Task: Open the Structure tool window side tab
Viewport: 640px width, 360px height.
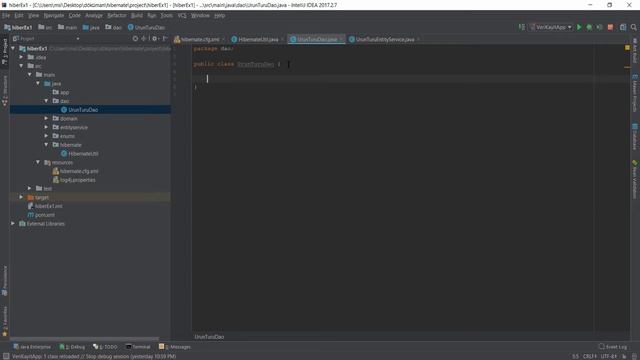Action: (5, 91)
